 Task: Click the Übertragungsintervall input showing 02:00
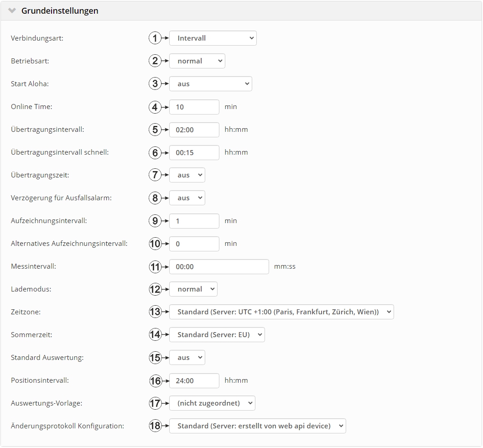tap(194, 130)
